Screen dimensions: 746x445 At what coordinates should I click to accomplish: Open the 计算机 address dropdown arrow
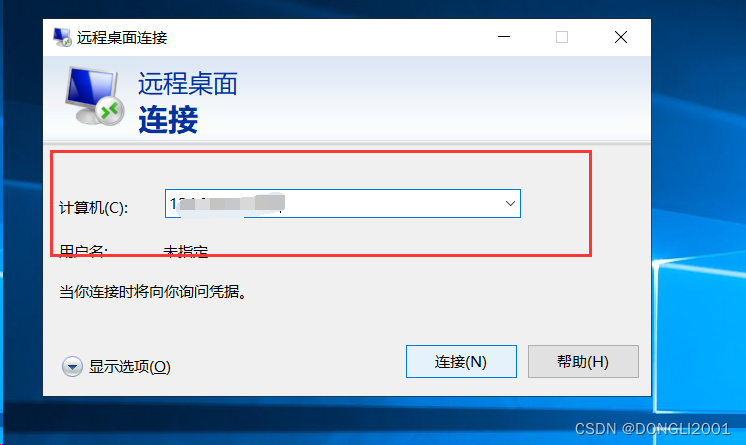[510, 204]
